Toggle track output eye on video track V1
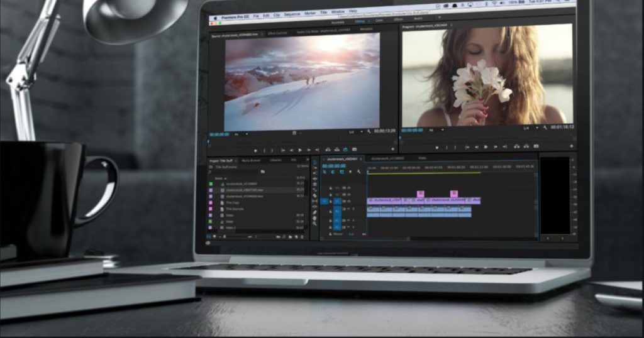The image size is (644, 338). coord(350,201)
